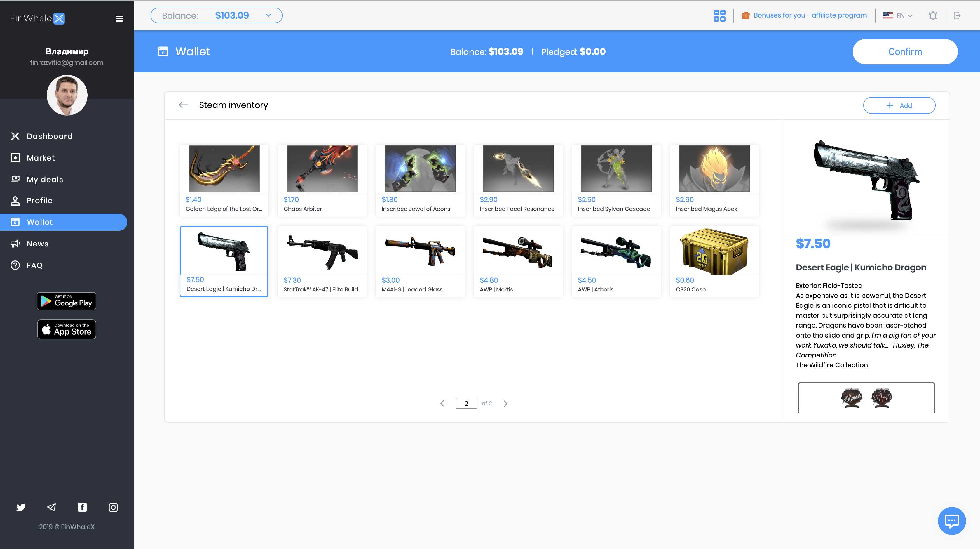This screenshot has height=549, width=980.
Task: Expand the Balance dropdown
Action: click(268, 15)
